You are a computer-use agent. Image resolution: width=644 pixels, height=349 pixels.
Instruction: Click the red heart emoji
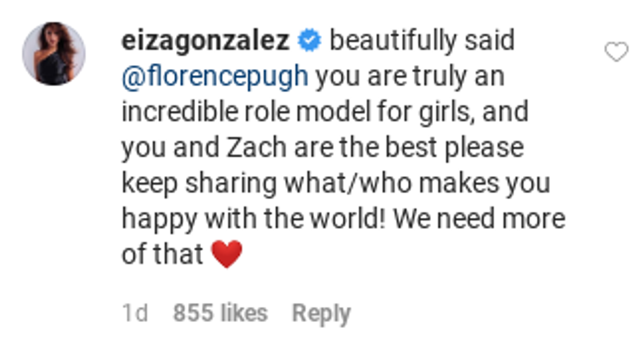[x=227, y=254]
